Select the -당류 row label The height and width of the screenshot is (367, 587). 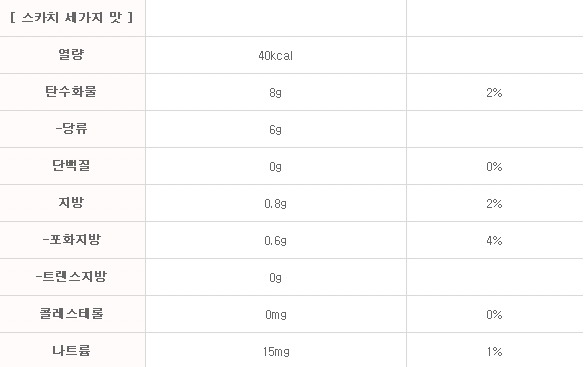71,128
